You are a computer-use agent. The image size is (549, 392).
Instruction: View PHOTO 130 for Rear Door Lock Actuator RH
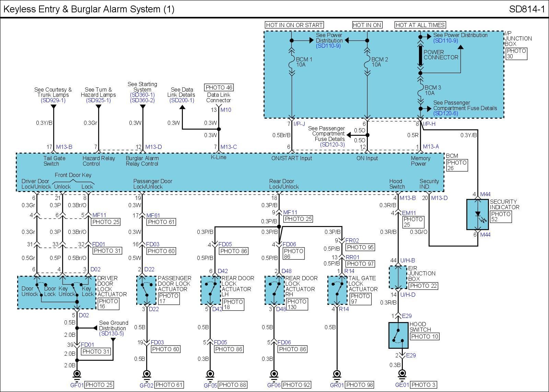click(x=296, y=304)
